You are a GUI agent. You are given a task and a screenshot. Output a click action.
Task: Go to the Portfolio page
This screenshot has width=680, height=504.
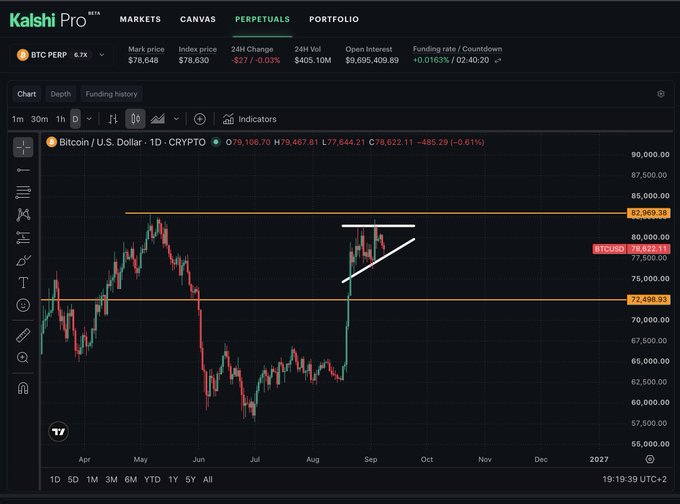tap(334, 19)
